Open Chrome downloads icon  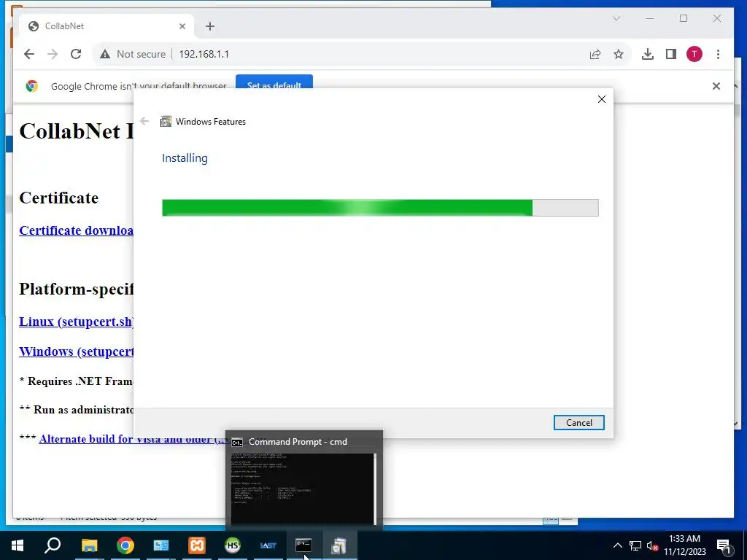[648, 54]
